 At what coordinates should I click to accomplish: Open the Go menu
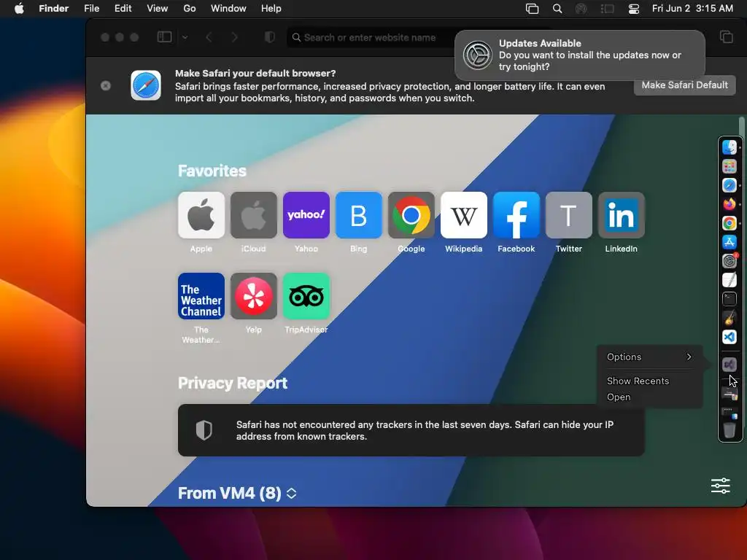click(x=190, y=9)
